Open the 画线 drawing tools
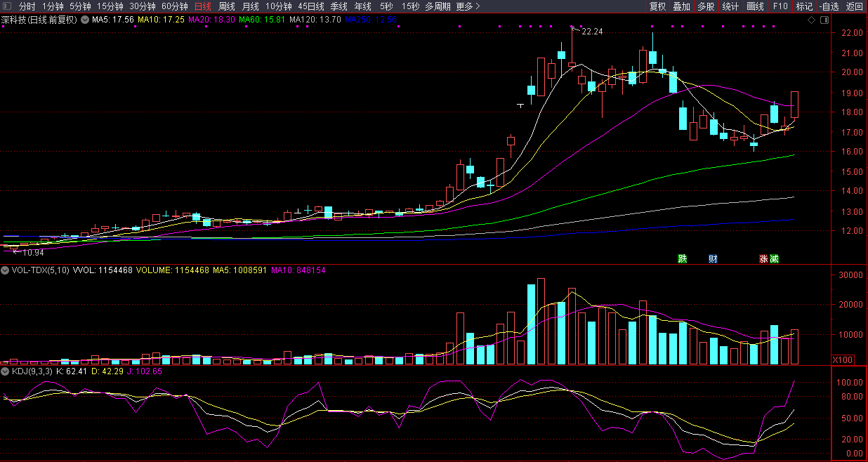 point(755,6)
